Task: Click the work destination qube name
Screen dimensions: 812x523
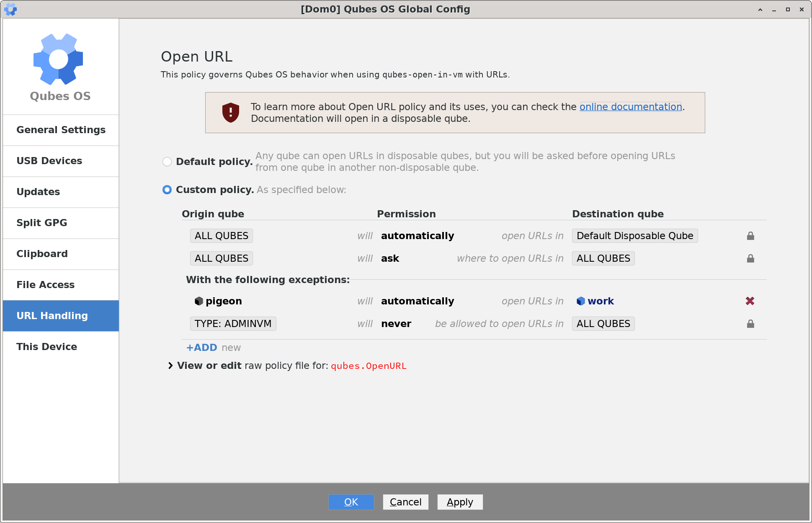Action: [601, 301]
